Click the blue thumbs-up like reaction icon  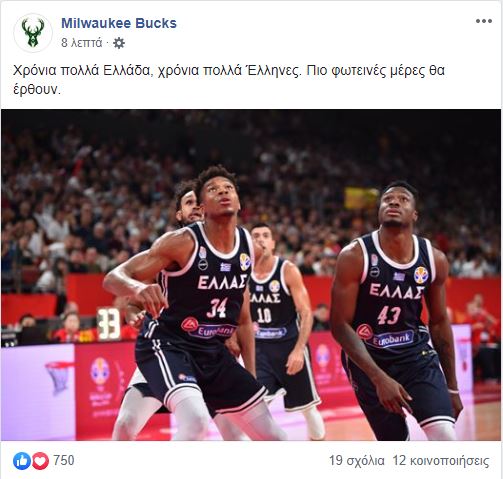point(22,461)
